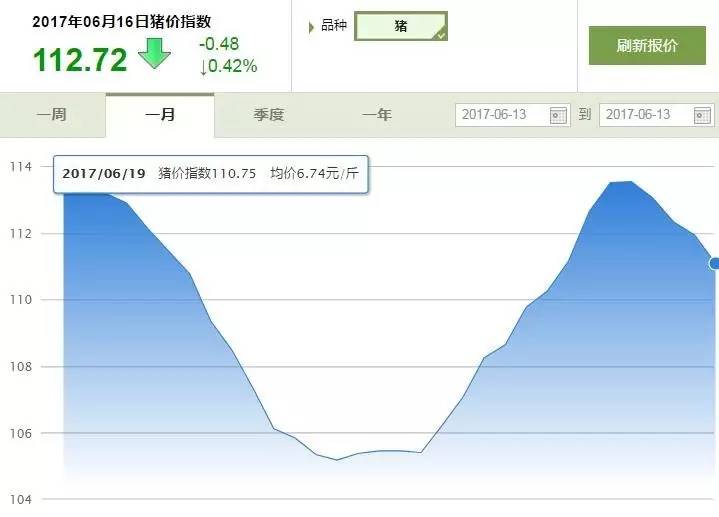This screenshot has height=517, width=719.
Task: Select the 猪 variety option
Action: (x=401, y=26)
